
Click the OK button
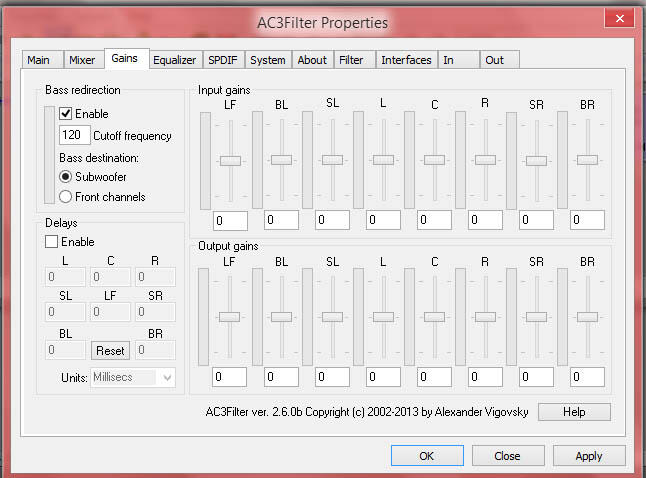427,456
